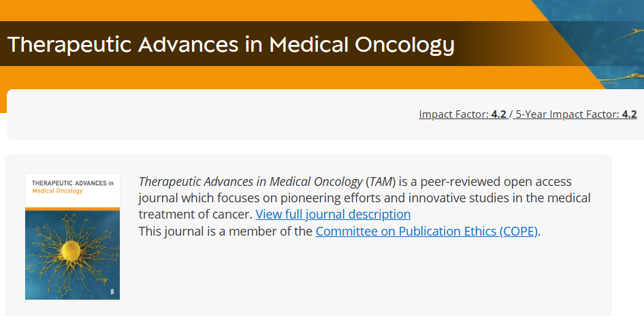Click the words 'treatment of cancer' in description
Viewport: 644px width, 316px height.
pos(195,215)
